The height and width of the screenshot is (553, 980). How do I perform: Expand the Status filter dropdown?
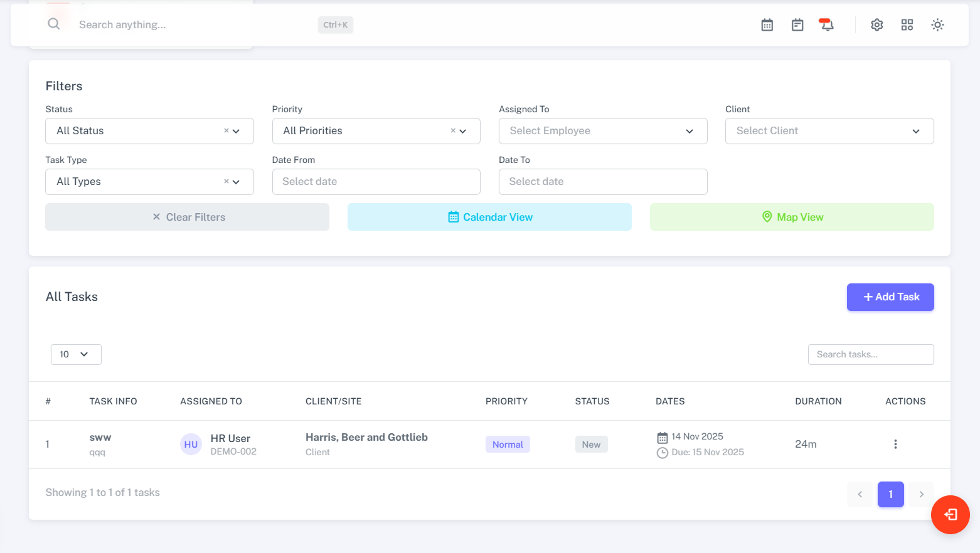click(237, 131)
